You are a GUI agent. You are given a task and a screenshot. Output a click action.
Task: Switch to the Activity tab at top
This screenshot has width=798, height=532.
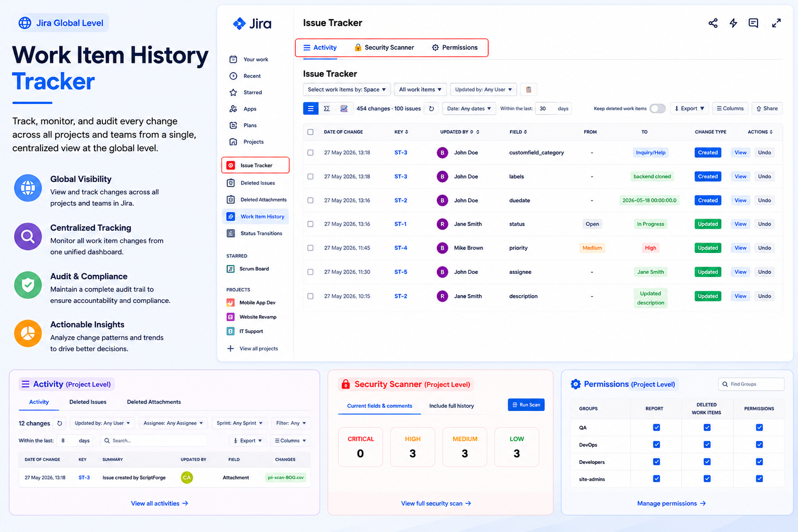320,47
